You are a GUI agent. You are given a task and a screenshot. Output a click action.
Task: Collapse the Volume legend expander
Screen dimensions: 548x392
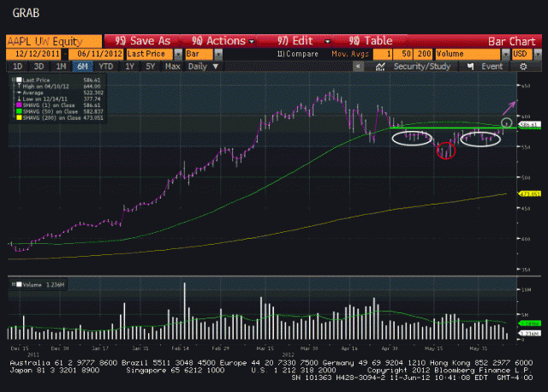(x=14, y=284)
